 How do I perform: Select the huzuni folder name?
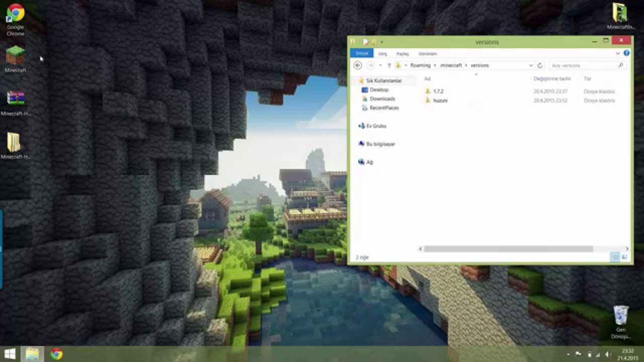(440, 101)
